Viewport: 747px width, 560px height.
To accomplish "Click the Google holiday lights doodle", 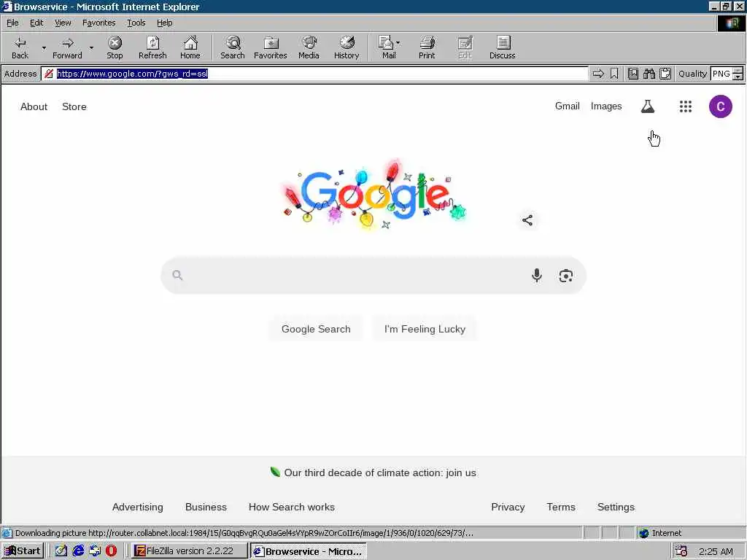I will point(374,194).
